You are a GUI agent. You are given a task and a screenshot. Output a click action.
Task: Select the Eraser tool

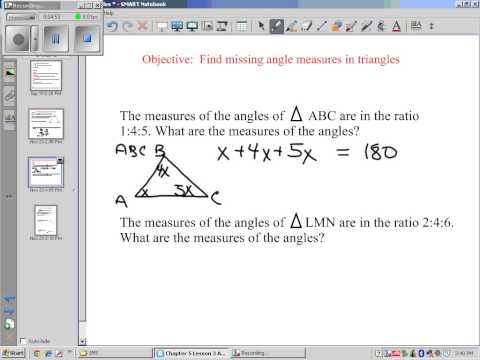(307, 26)
